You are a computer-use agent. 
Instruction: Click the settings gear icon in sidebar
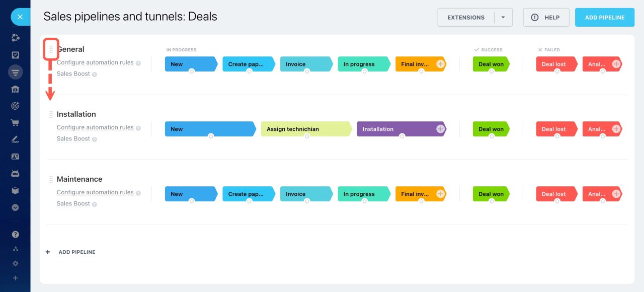coord(15,263)
